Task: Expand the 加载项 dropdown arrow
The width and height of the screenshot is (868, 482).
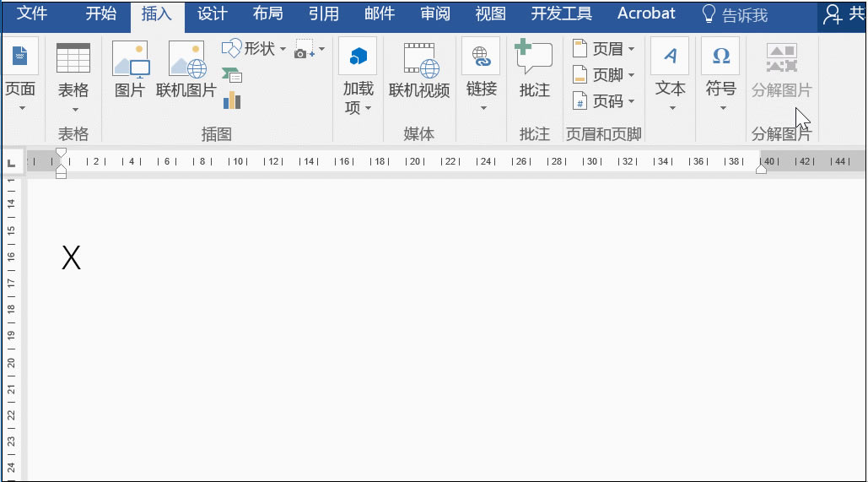Action: (x=368, y=108)
